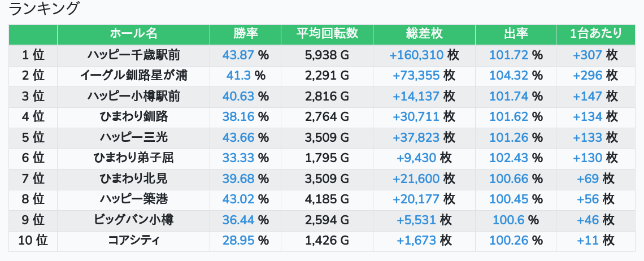Click コアシティ hall name
644x261 pixels.
(x=133, y=240)
